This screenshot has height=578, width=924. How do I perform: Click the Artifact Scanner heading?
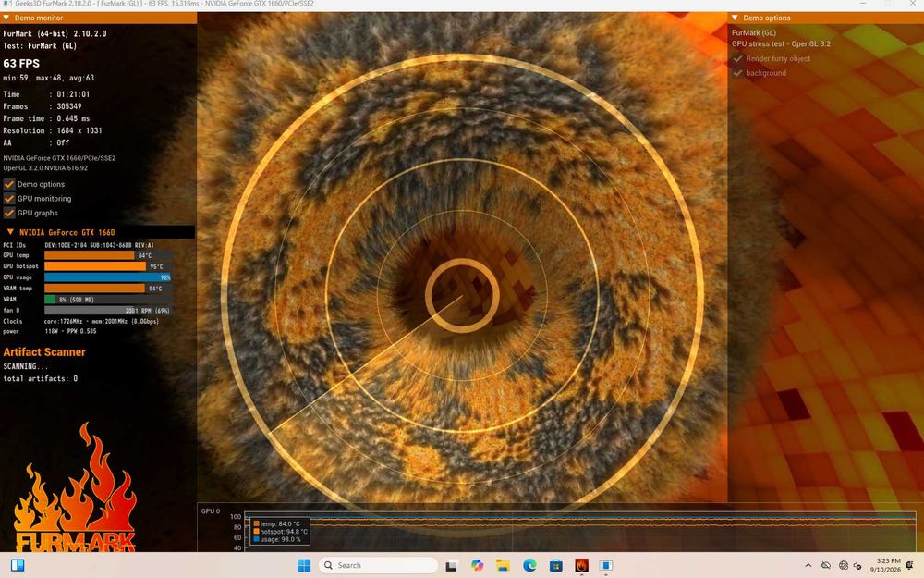coord(44,352)
